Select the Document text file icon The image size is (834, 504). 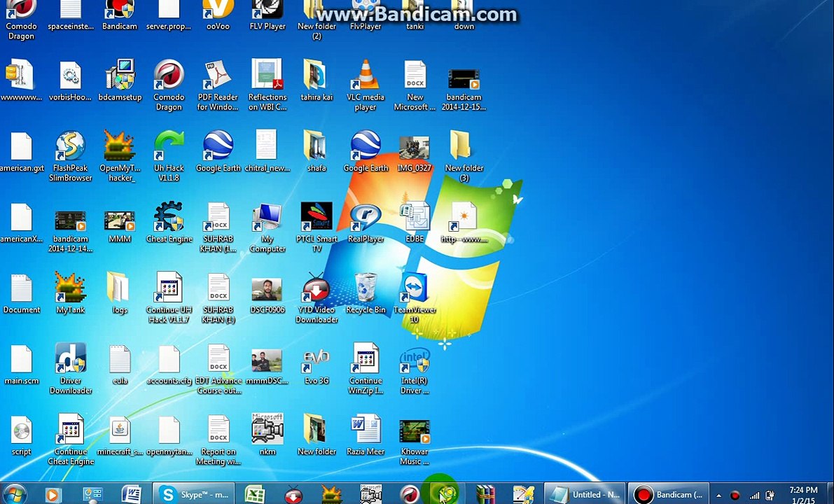[x=21, y=293]
